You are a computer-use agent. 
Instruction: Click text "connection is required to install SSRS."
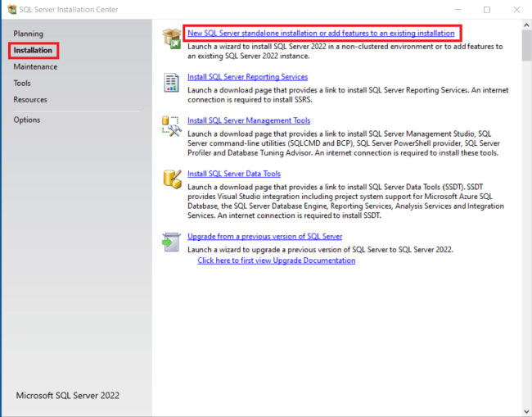click(x=250, y=100)
